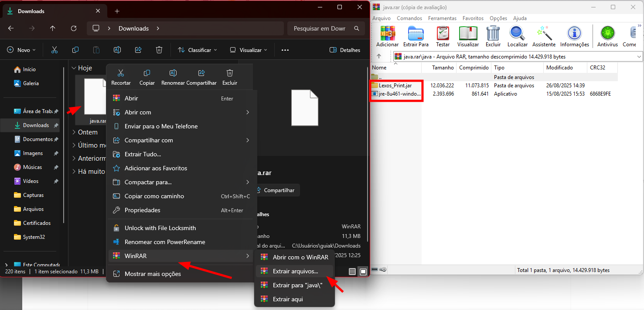
Task: Click trash delete icon in Explorer bar
Action: (x=159, y=50)
